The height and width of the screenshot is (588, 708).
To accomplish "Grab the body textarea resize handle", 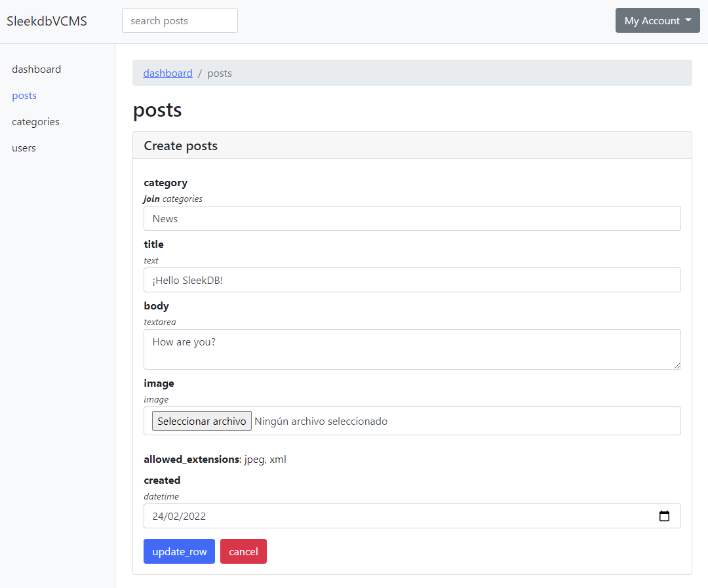I will pyautogui.click(x=677, y=365).
